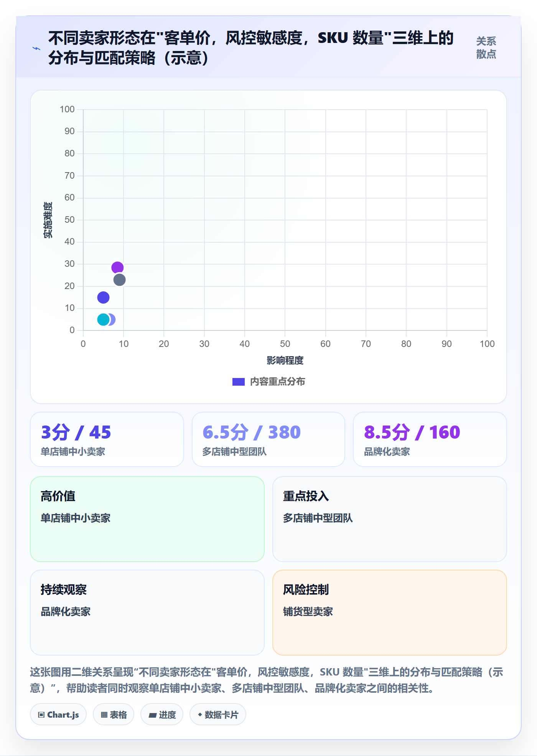Toggle the 内容重点分布 legend color swatch
The image size is (537, 756).
[x=238, y=382]
